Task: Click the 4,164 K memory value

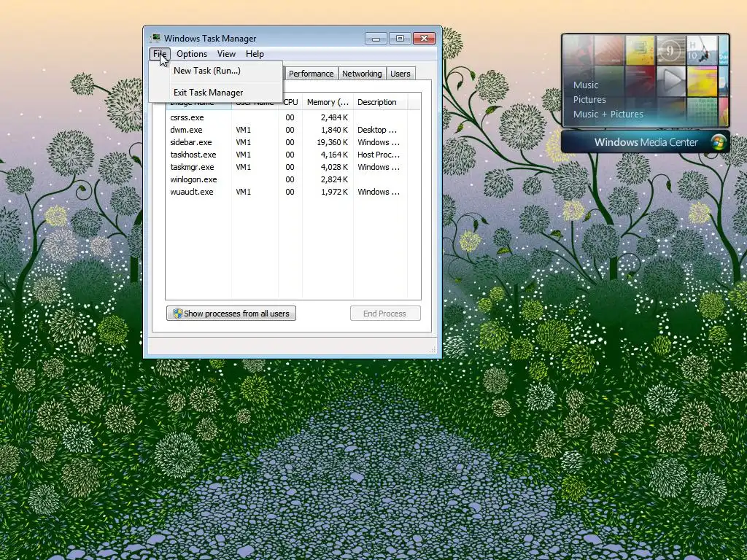Action: [334, 155]
